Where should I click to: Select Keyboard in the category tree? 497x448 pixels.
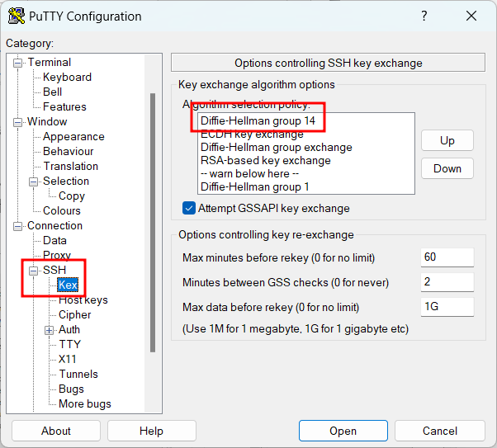click(x=67, y=77)
